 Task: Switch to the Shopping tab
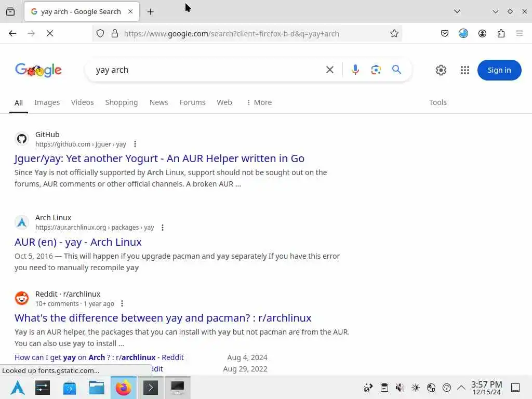click(122, 102)
